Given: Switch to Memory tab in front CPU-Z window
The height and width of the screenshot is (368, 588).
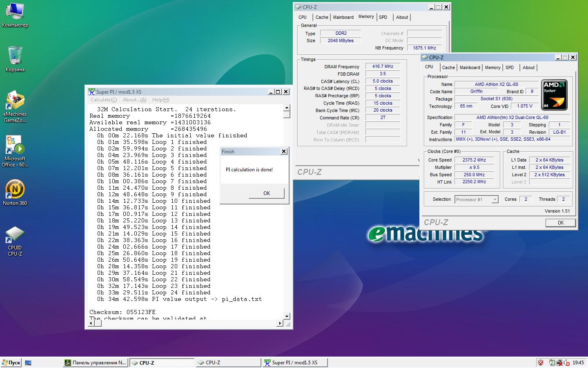Looking at the screenshot, I should click(x=492, y=68).
